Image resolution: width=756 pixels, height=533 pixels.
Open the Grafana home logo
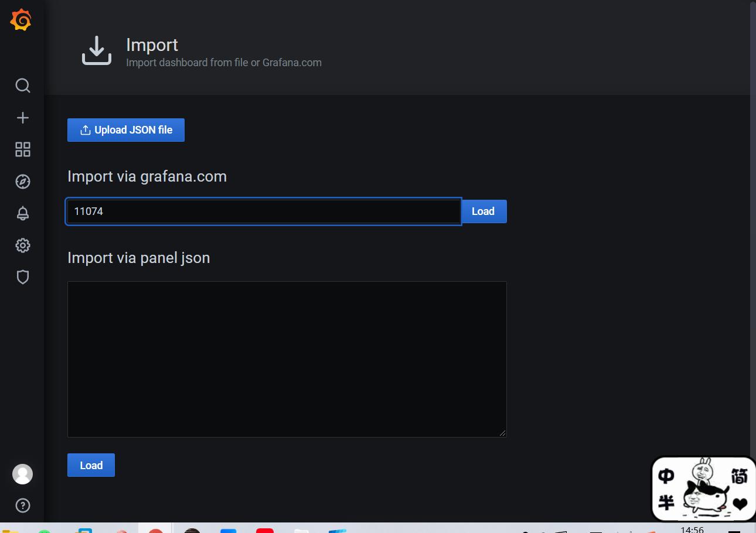click(21, 20)
